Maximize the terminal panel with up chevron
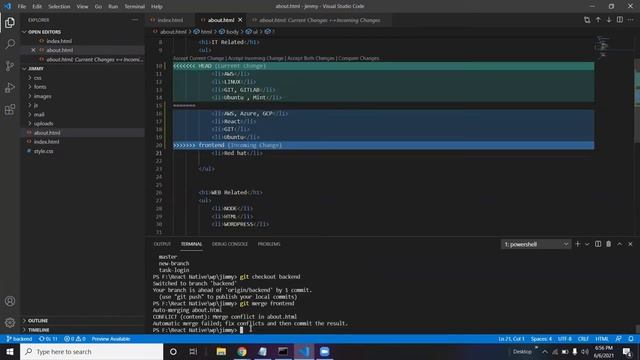 [620, 244]
